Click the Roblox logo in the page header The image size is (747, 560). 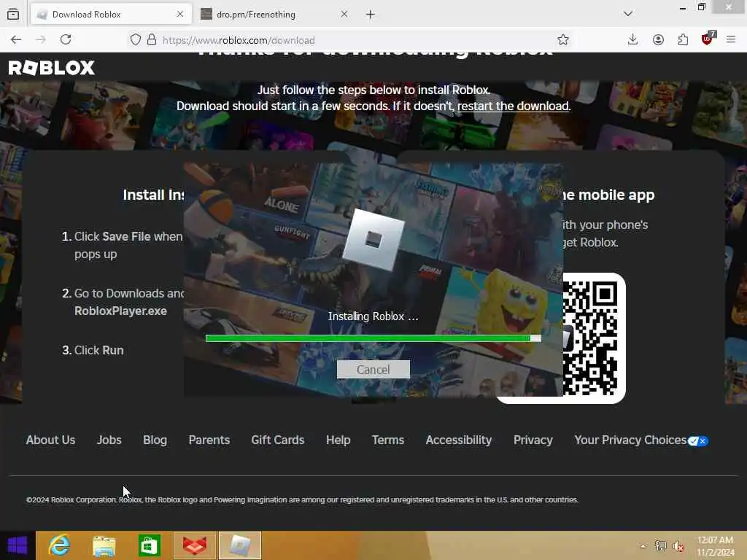52,68
